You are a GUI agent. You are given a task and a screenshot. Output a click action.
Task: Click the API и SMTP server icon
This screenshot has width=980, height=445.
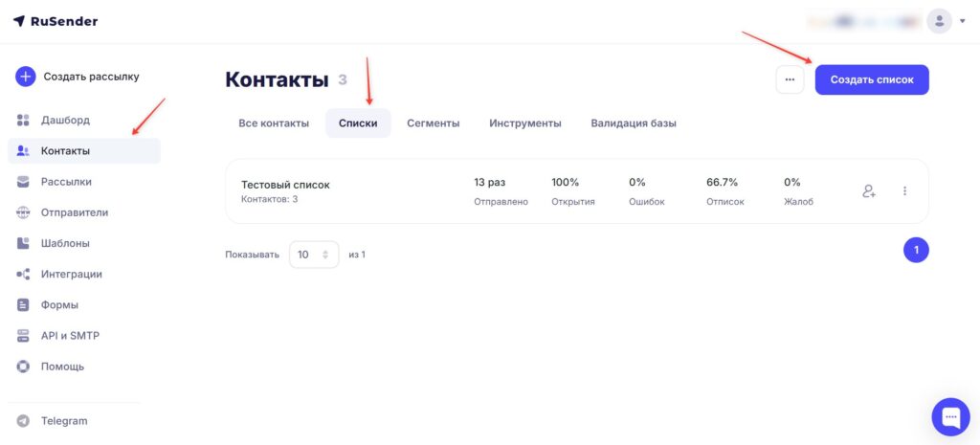pyautogui.click(x=23, y=336)
